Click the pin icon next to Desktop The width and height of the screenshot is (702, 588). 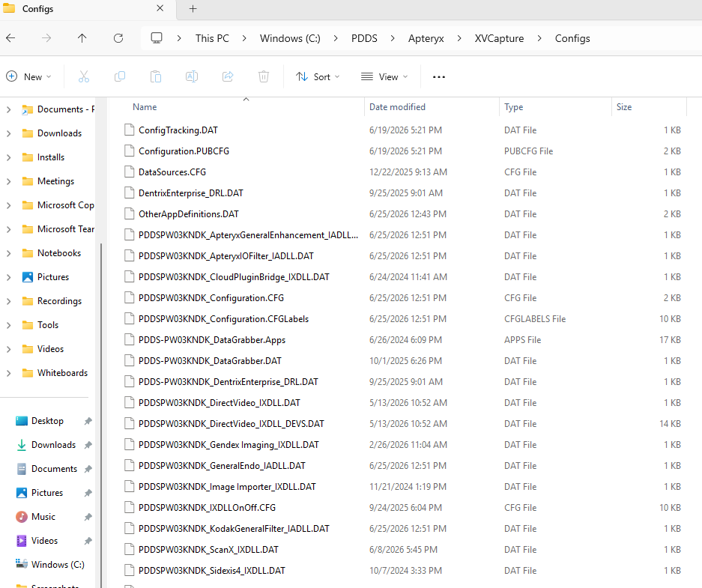tap(88, 421)
